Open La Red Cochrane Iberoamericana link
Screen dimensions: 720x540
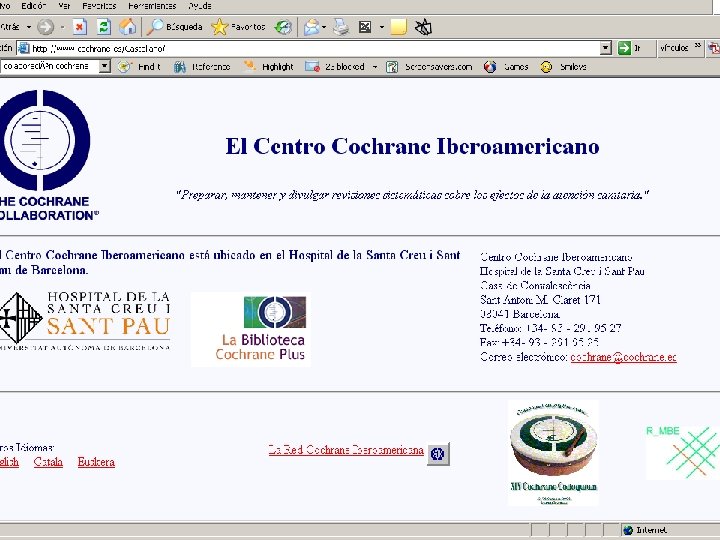pos(346,450)
